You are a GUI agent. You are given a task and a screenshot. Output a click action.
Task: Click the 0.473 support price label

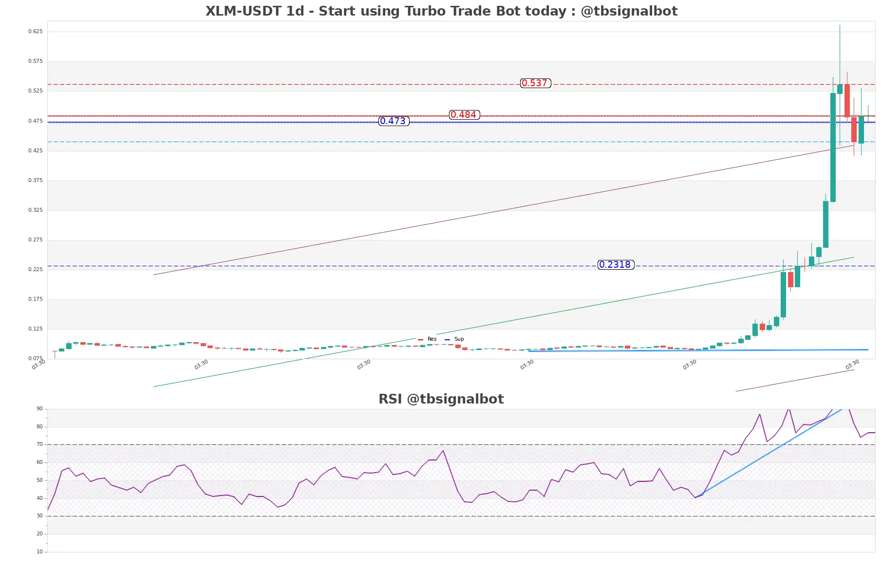pos(394,121)
